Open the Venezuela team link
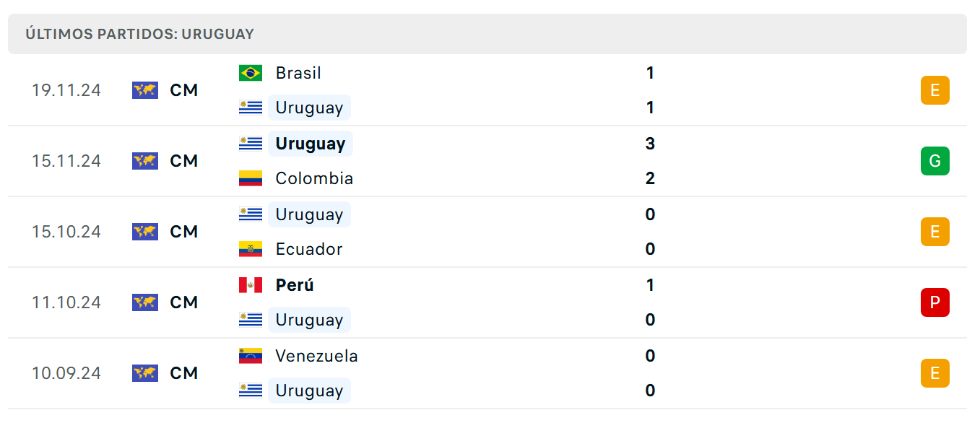The height and width of the screenshot is (423, 980). [316, 356]
